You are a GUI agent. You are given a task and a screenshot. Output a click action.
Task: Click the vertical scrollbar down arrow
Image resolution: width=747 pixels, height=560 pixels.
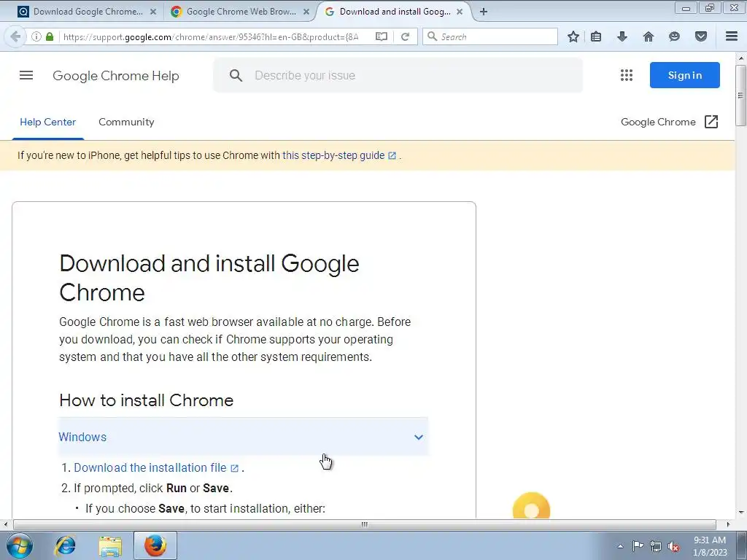740,513
